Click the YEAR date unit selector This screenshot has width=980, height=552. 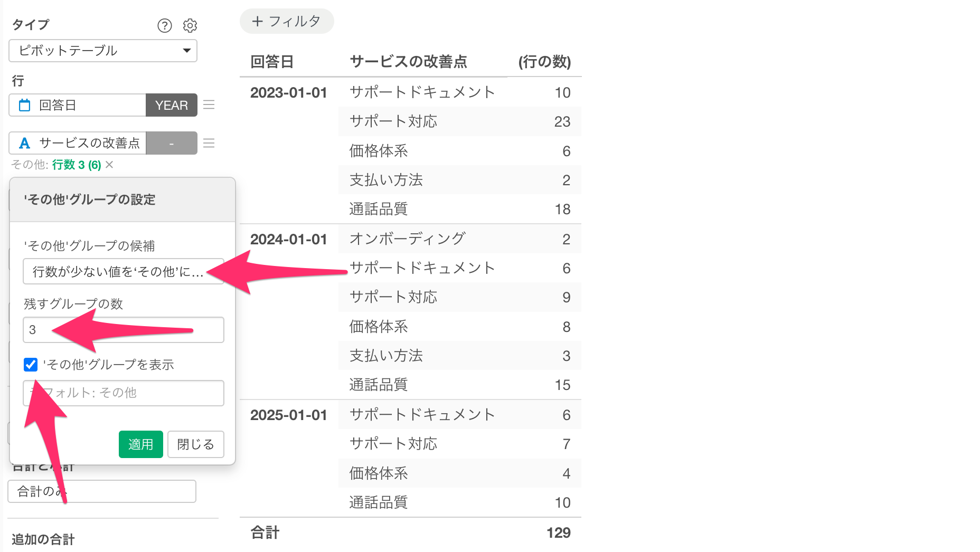171,105
